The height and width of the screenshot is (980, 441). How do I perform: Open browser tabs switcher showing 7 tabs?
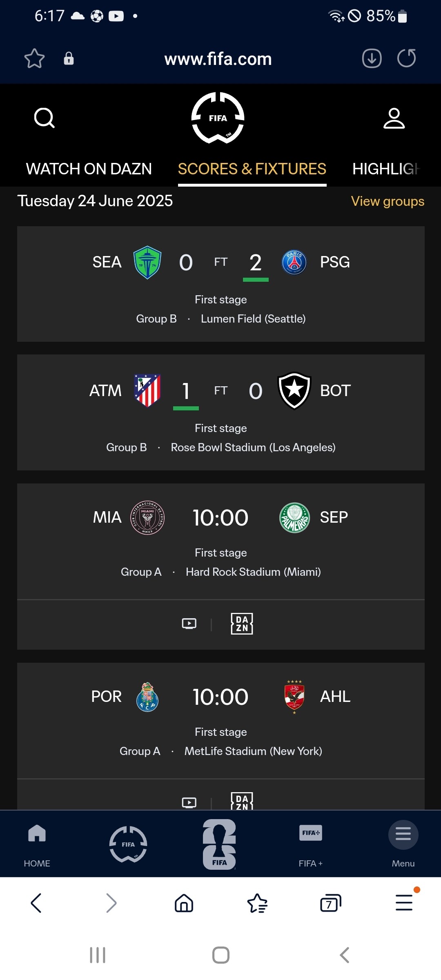[x=330, y=903]
